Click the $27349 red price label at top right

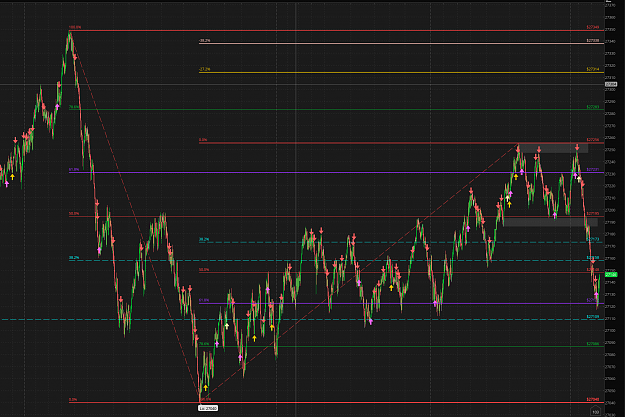(593, 27)
